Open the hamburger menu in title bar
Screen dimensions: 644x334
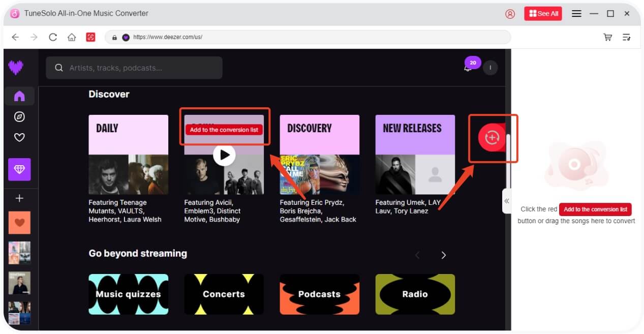(576, 14)
